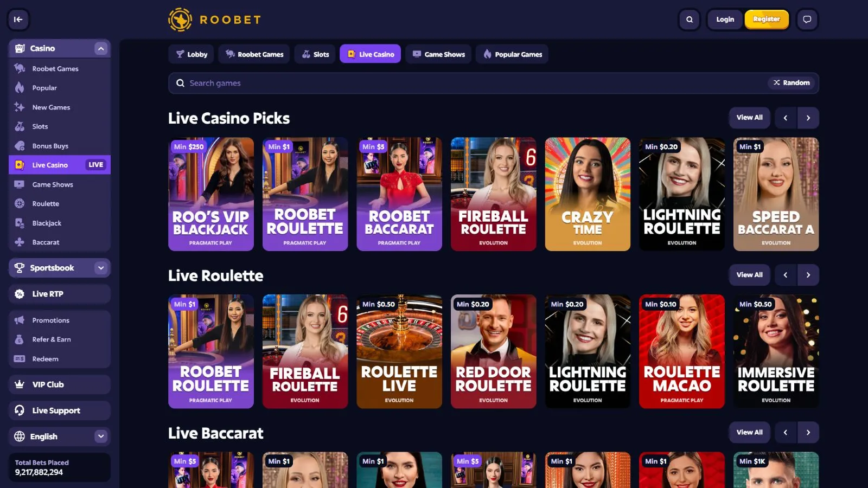Collapse the Casino section chevron
The image size is (868, 488).
click(x=101, y=48)
